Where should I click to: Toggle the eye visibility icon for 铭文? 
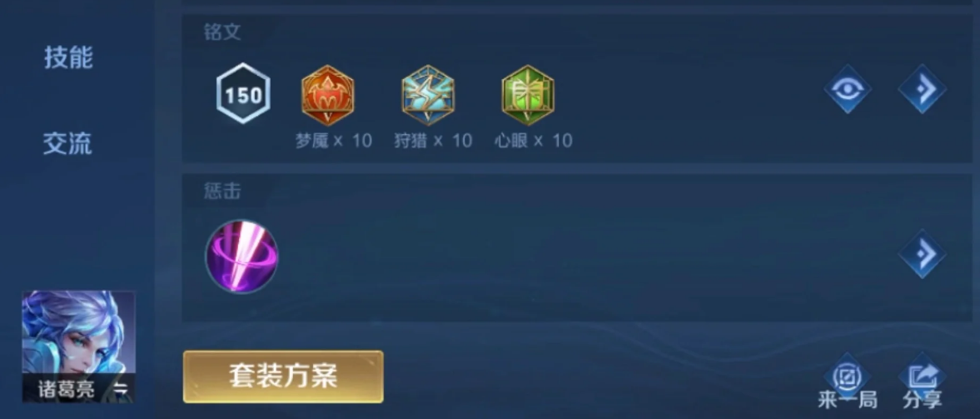pos(848,89)
